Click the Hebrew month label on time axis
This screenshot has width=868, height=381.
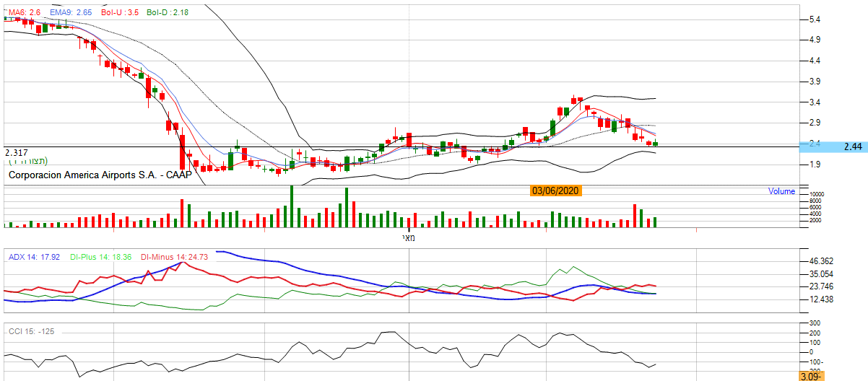tap(409, 237)
